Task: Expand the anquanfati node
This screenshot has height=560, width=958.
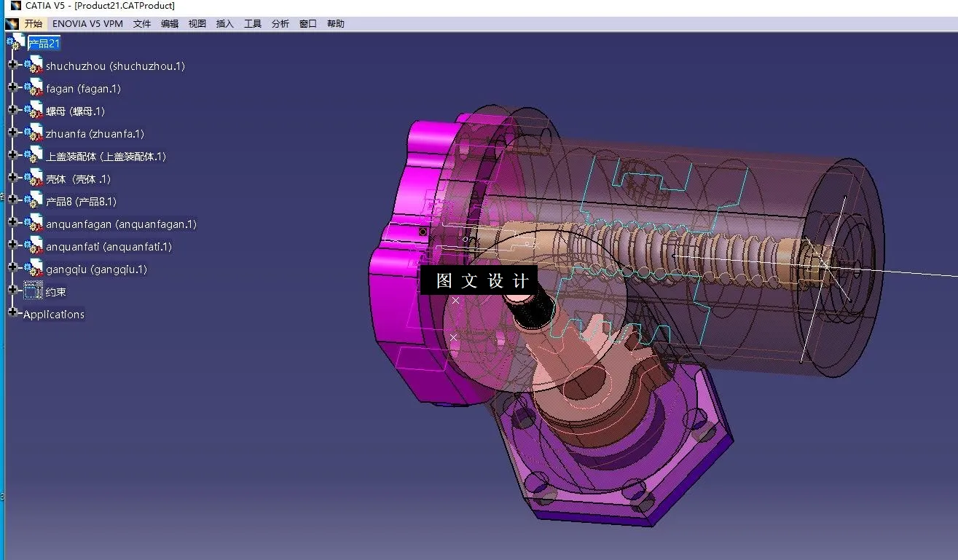Action: tap(12, 246)
